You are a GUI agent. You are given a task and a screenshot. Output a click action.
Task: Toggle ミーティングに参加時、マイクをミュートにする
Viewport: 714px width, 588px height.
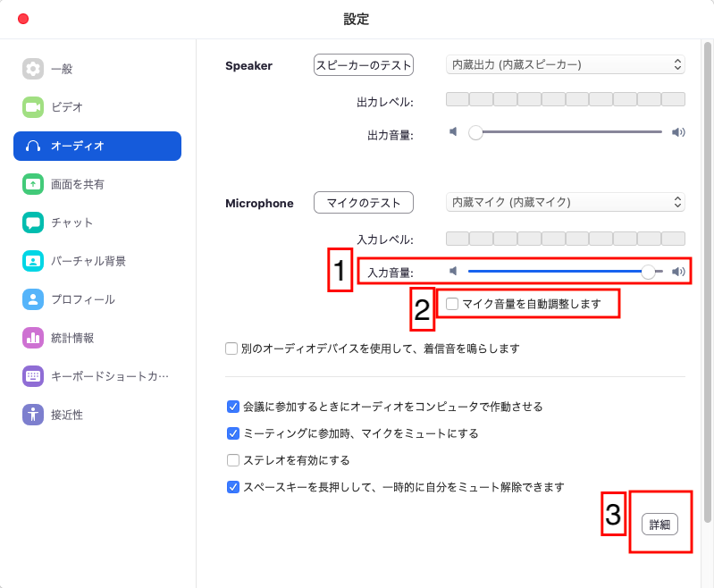point(232,433)
